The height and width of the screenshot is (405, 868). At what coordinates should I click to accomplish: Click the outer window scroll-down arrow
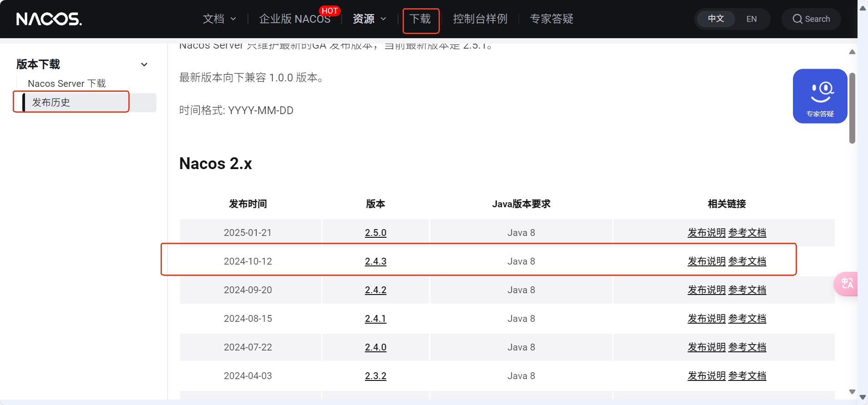pyautogui.click(x=863, y=397)
